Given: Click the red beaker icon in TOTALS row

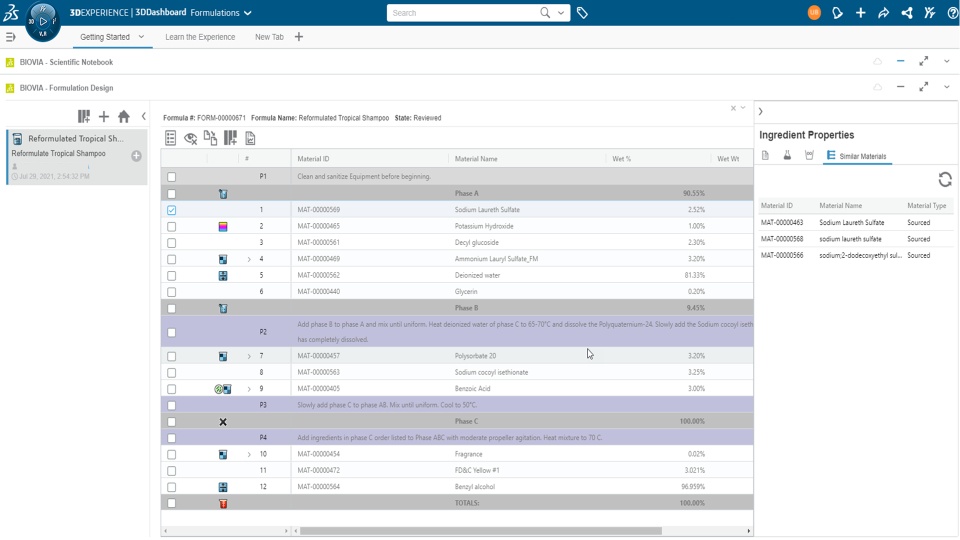Looking at the screenshot, I should click(223, 503).
